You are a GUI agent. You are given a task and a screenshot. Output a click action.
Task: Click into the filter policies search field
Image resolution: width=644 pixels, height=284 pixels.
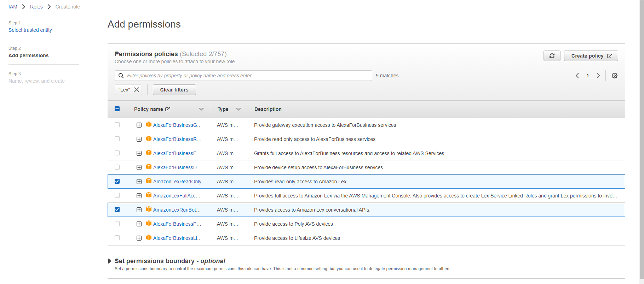248,76
